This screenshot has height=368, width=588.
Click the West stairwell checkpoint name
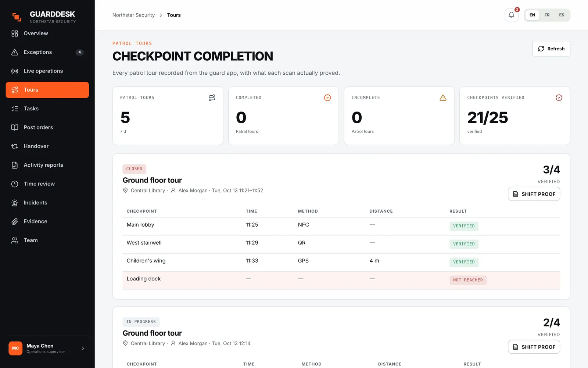click(144, 243)
